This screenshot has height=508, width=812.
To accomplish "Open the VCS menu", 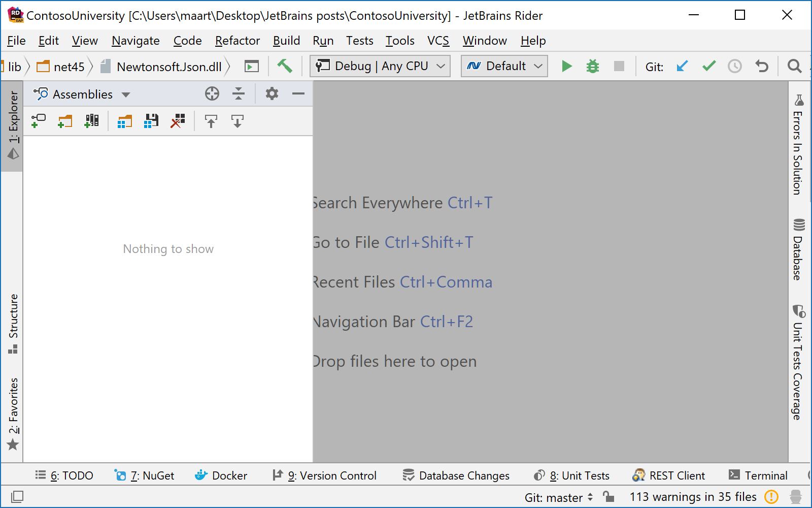I will (438, 41).
